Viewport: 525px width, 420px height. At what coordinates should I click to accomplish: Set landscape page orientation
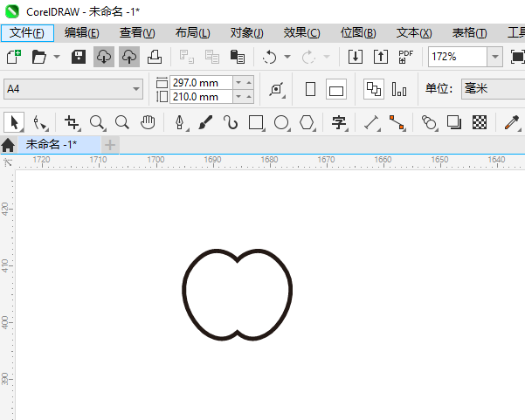click(x=336, y=89)
